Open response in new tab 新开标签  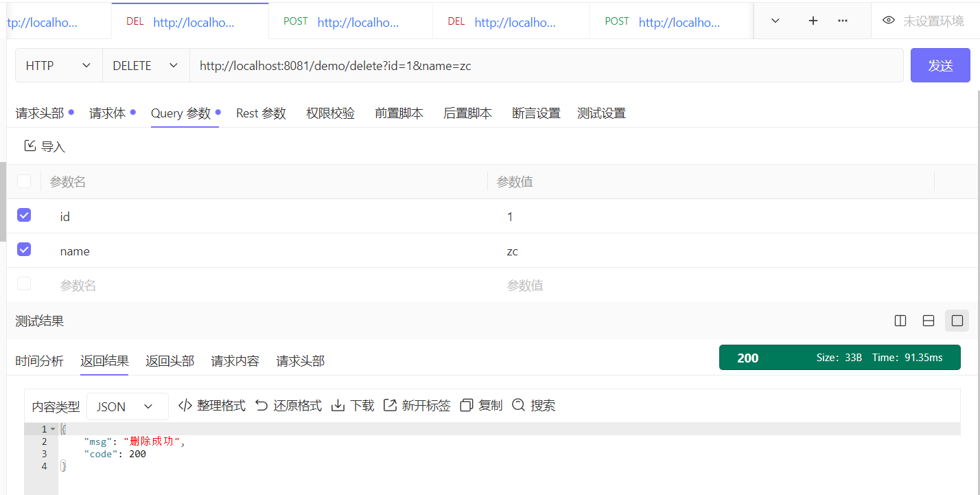click(417, 406)
